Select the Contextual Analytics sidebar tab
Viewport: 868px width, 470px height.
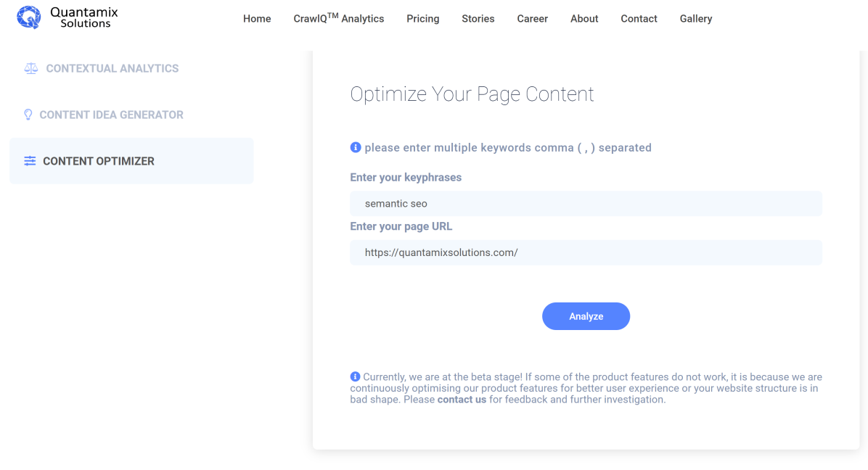click(x=112, y=68)
